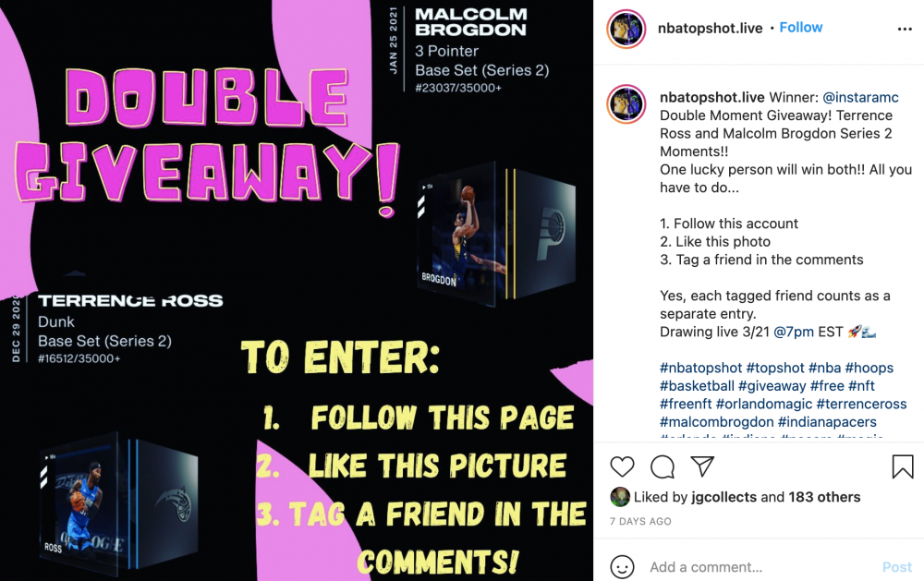Click the avatar beside the caption
This screenshot has height=581, width=924.
(626, 103)
